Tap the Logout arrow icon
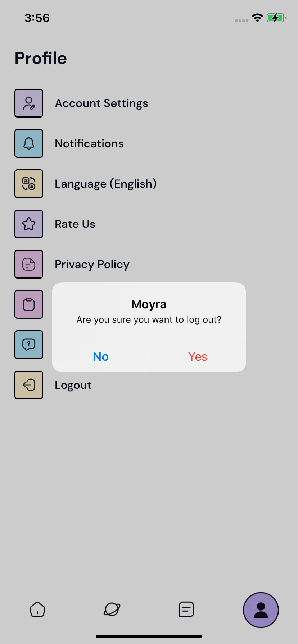 pos(29,385)
